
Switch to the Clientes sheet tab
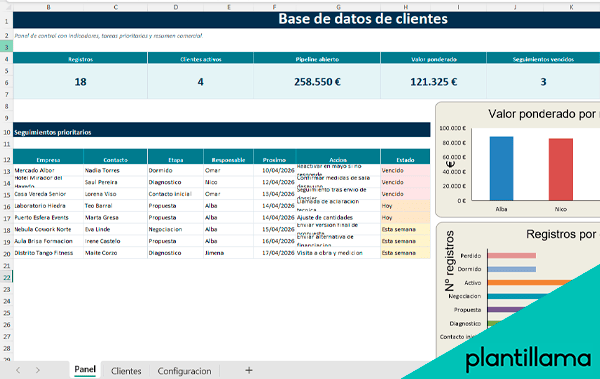(126, 371)
